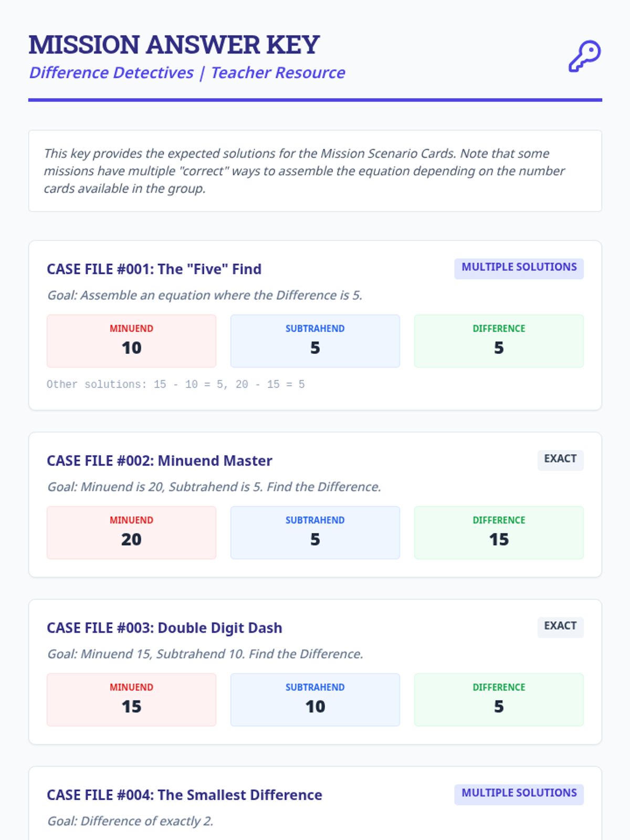Image resolution: width=630 pixels, height=840 pixels.
Task: Select the Minuend 15 box
Action: pyautogui.click(x=131, y=700)
